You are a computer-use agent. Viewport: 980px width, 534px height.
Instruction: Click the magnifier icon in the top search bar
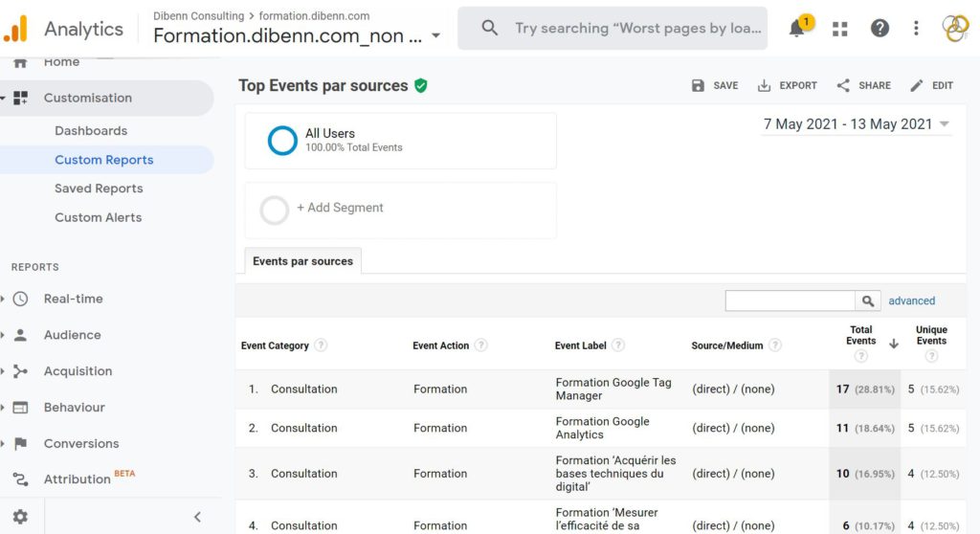pos(490,28)
